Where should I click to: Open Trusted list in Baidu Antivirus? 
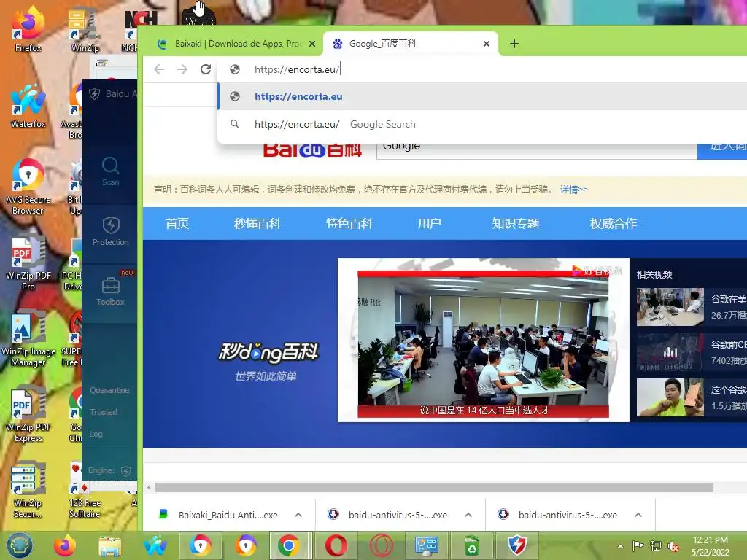pos(104,412)
